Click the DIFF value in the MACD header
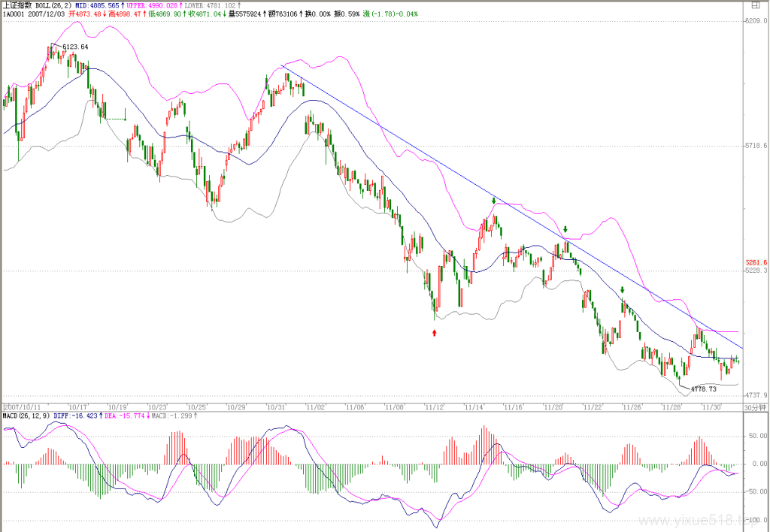Viewport: 770px width, 532px height. tap(75, 416)
